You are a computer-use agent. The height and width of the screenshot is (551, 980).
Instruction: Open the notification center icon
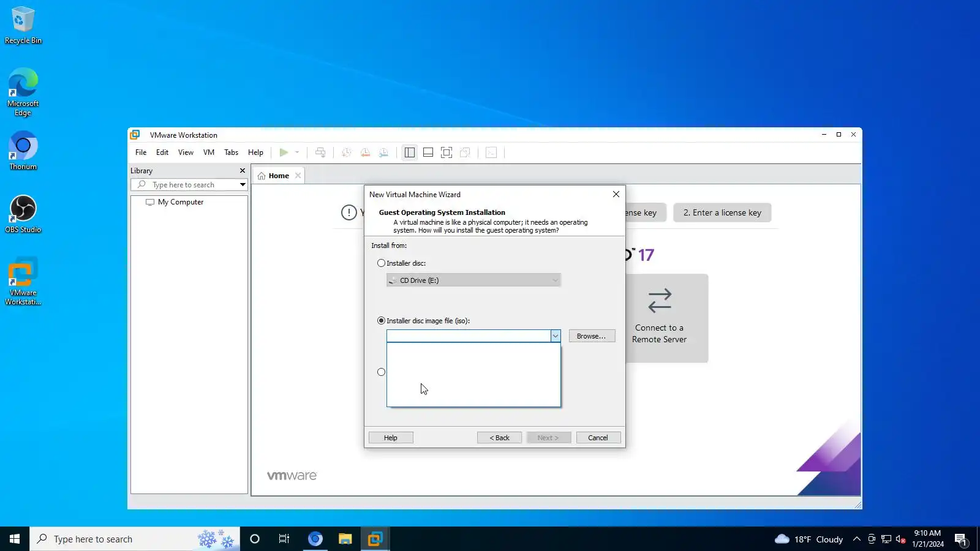[961, 539]
